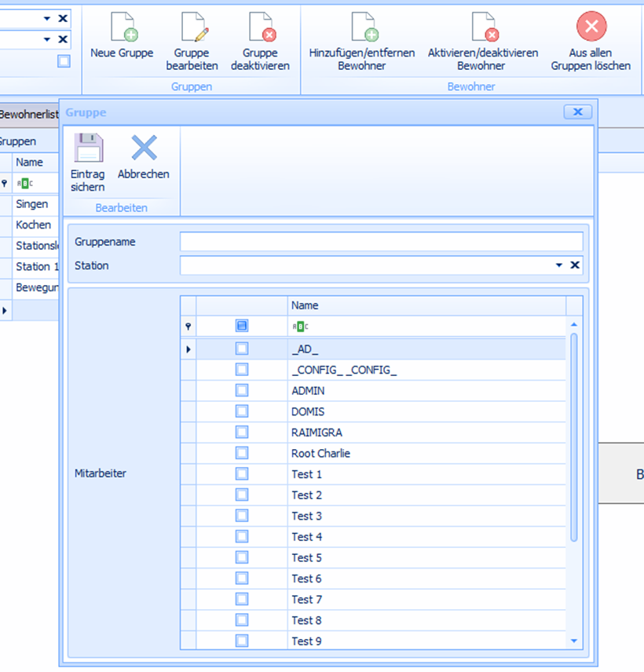Select the Singen group row
The image size is (644, 672).
[32, 204]
